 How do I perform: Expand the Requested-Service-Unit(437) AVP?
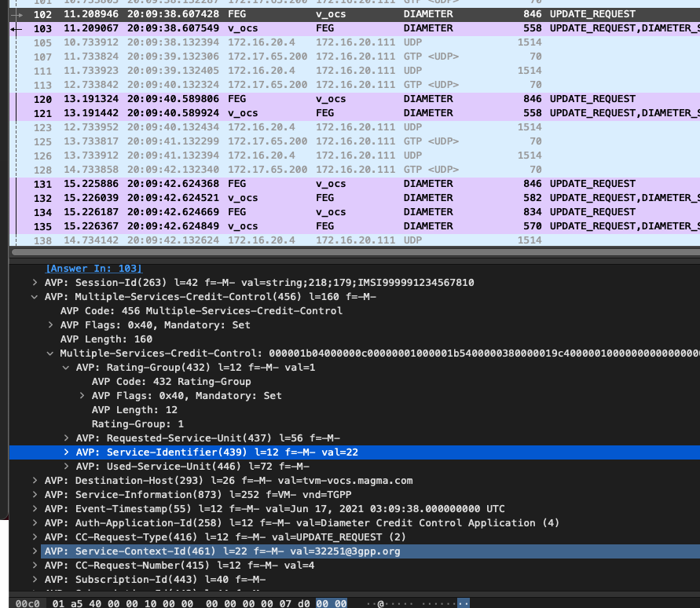66,438
